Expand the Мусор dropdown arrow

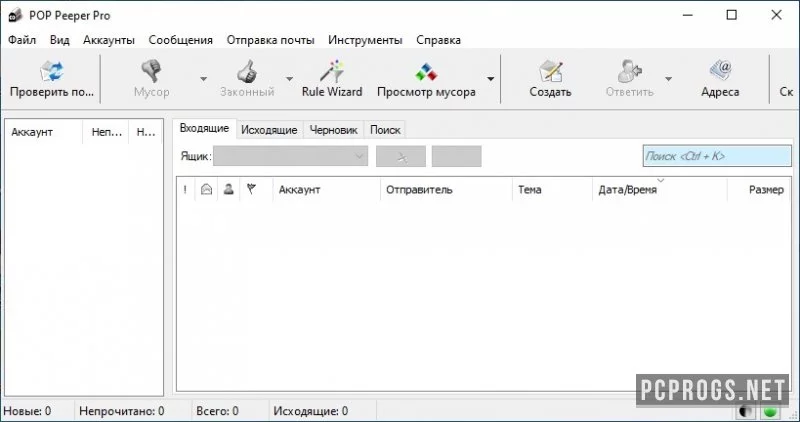203,79
